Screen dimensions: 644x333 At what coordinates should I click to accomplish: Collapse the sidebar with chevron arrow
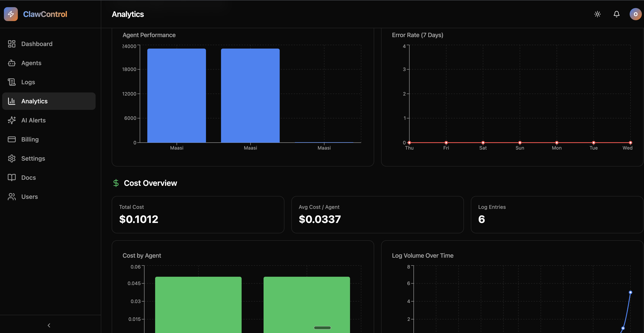[x=49, y=325]
